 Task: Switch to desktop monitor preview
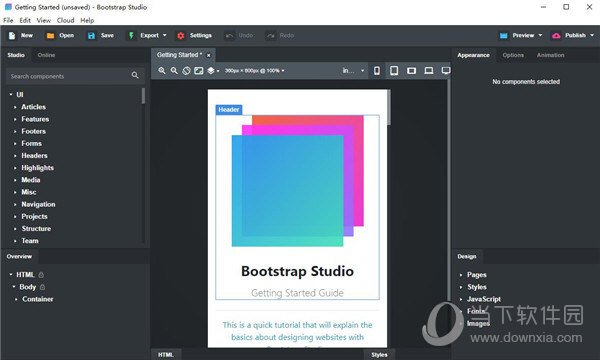click(x=446, y=70)
